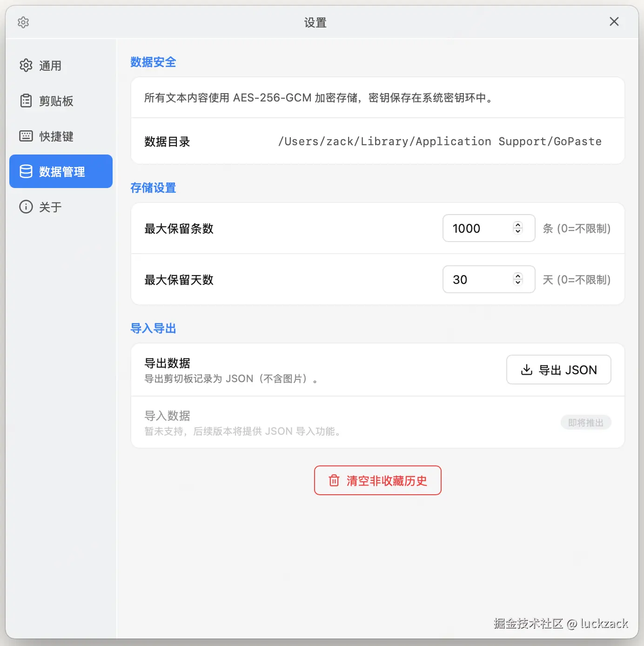Click the data directory path text
The height and width of the screenshot is (646, 644).
pos(440,141)
